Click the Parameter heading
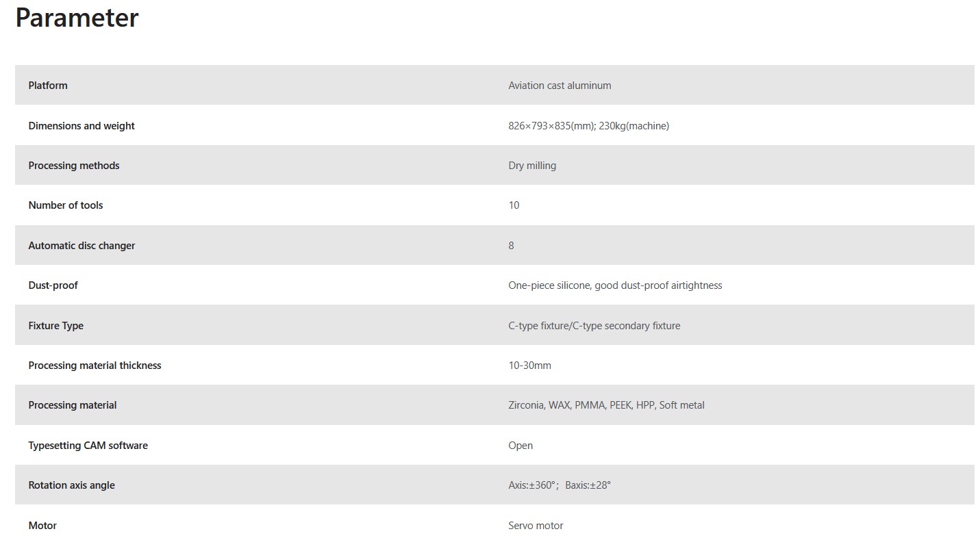Viewport: 980px width, 538px height. 77,18
